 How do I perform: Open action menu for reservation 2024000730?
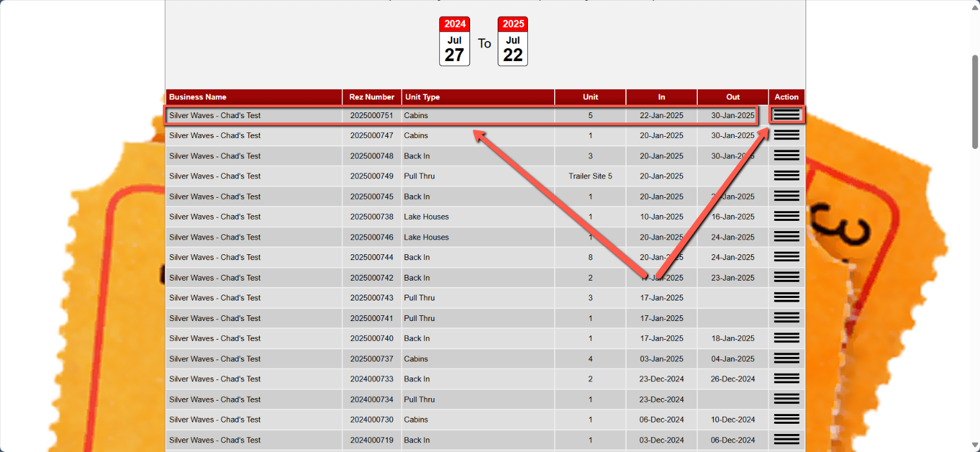[x=786, y=419]
